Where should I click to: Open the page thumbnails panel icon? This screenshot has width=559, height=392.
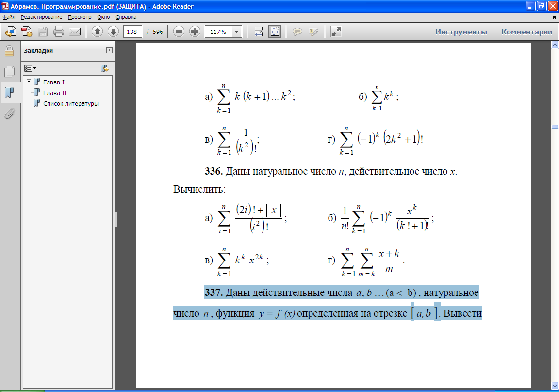[x=9, y=72]
